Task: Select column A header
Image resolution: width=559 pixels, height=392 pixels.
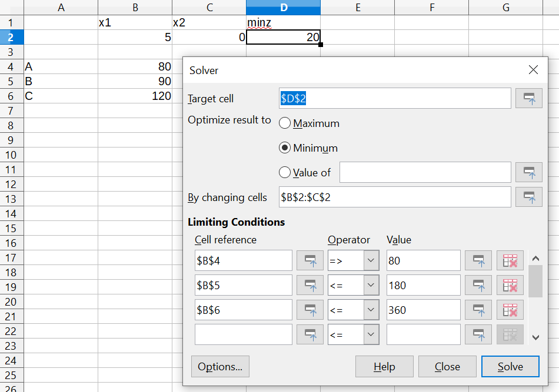Action: click(61, 7)
